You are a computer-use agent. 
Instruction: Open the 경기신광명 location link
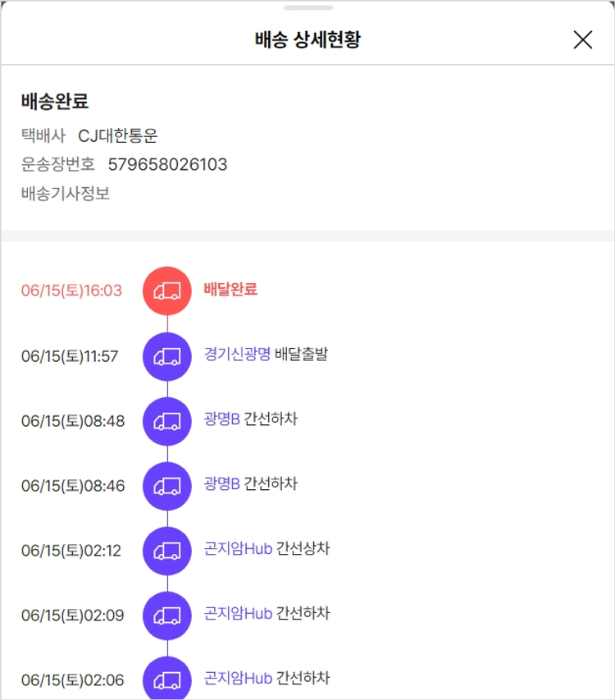237,355
